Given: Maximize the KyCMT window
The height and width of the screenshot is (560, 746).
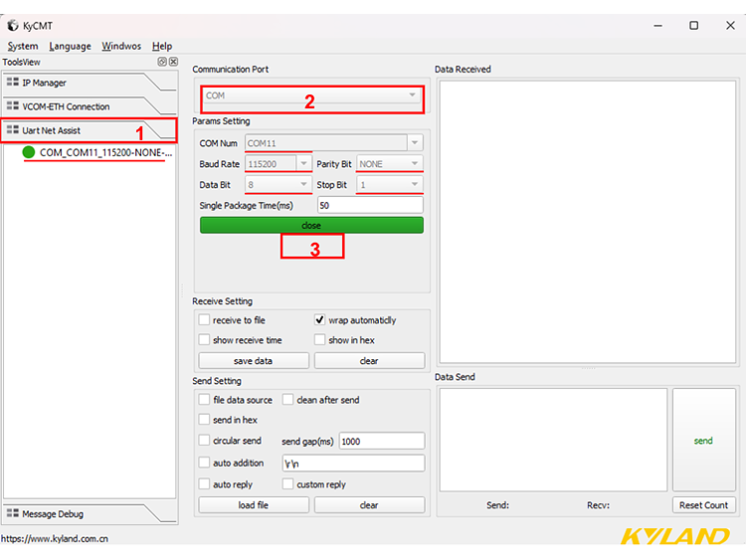Looking at the screenshot, I should point(694,26).
